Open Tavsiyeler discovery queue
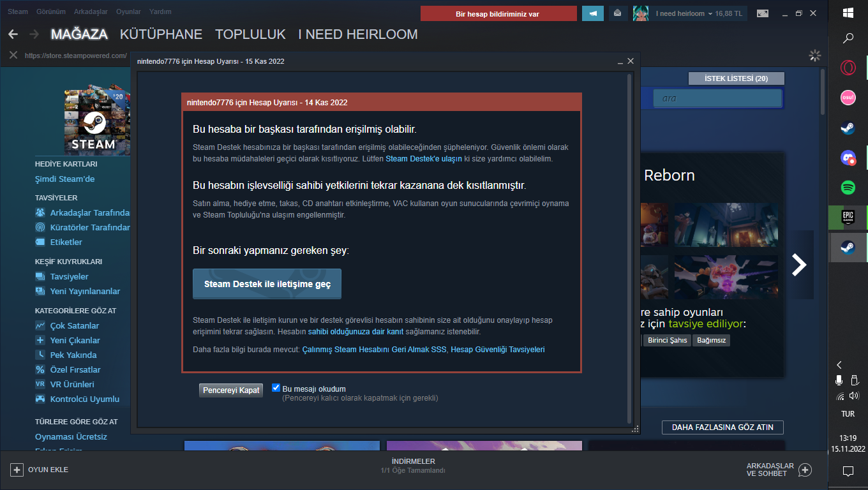Image resolution: width=868 pixels, height=490 pixels. point(62,276)
